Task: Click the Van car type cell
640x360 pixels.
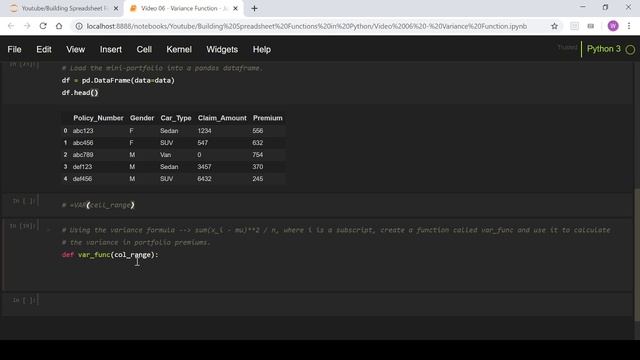Action: [x=166, y=155]
